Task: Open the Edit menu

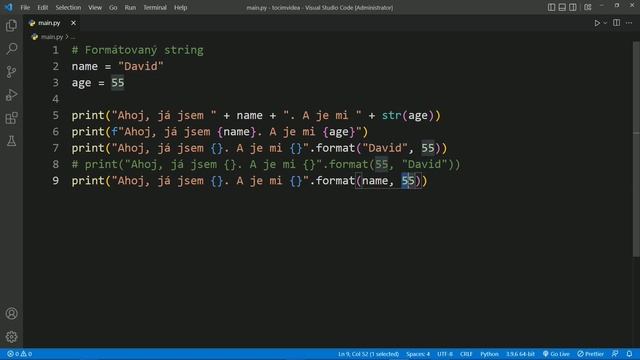Action: (x=42, y=7)
